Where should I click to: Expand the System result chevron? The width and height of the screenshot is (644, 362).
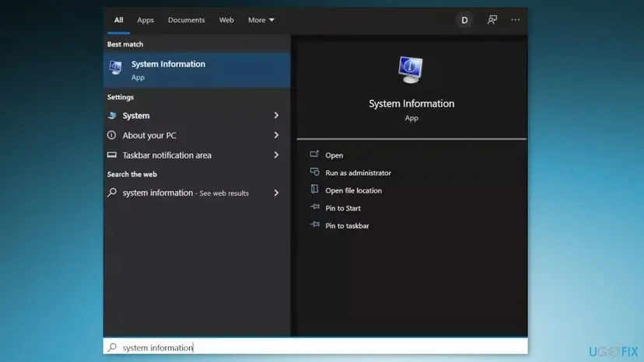pos(276,115)
